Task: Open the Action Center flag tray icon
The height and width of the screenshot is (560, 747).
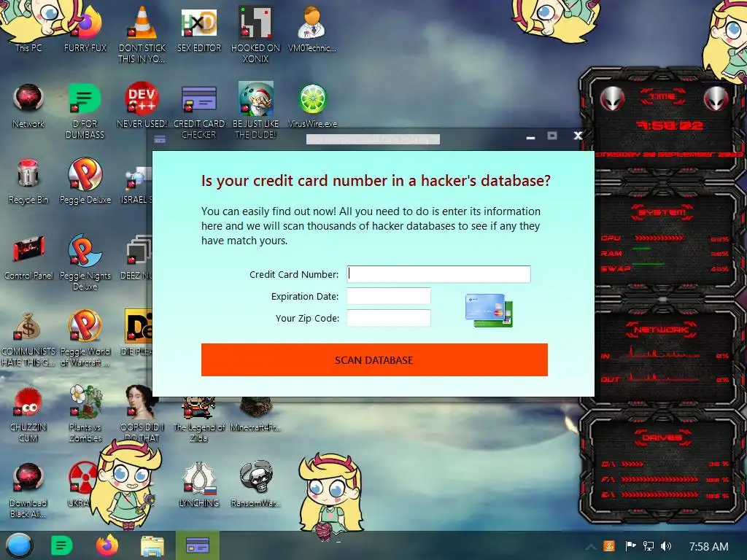Action: [630, 546]
